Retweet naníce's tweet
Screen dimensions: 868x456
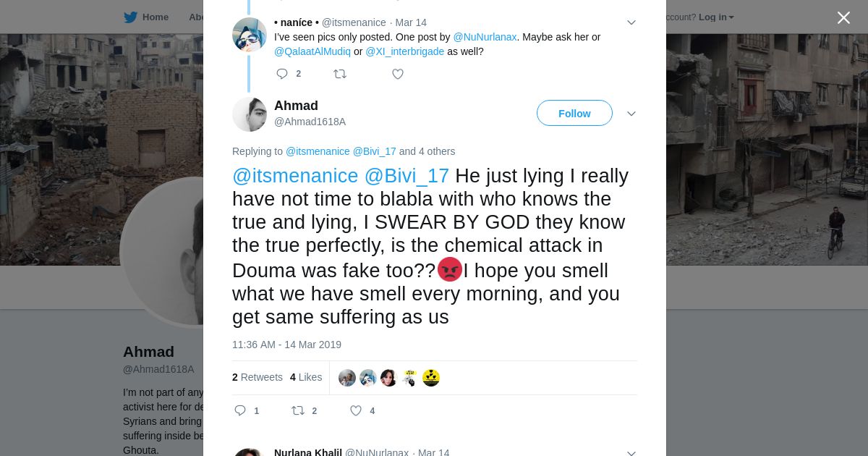pyautogui.click(x=340, y=74)
